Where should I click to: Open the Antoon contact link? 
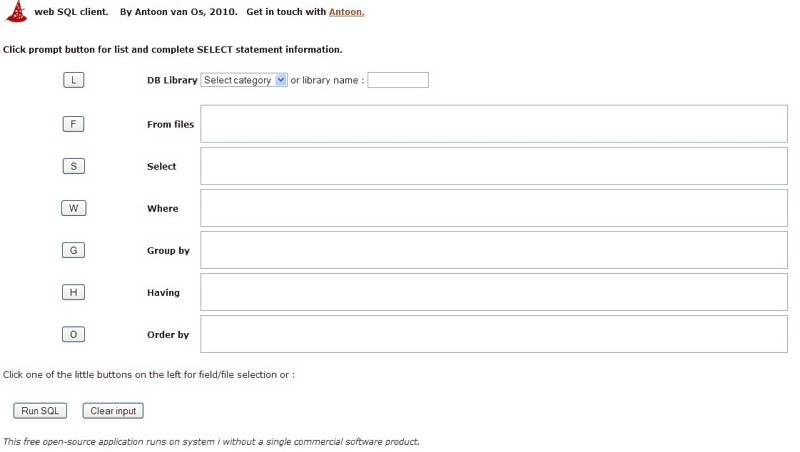(x=346, y=12)
